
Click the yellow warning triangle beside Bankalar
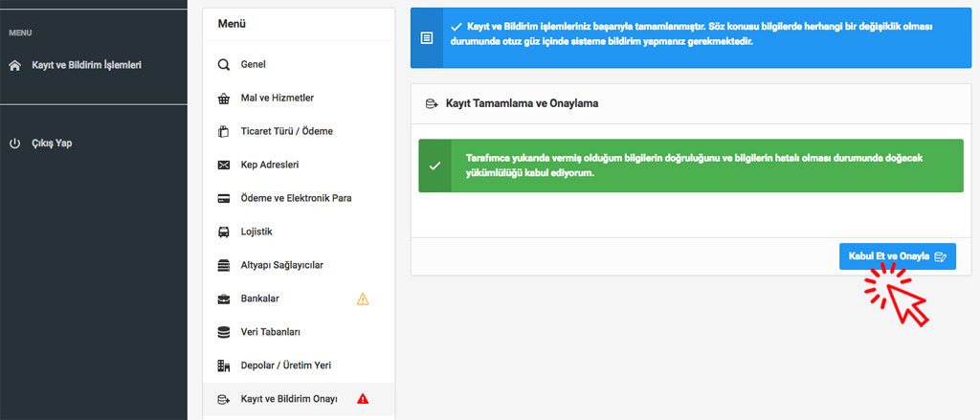pyautogui.click(x=363, y=298)
